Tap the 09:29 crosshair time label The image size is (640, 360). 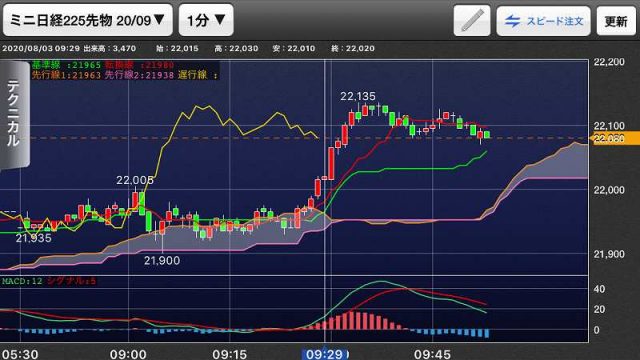coord(324,354)
